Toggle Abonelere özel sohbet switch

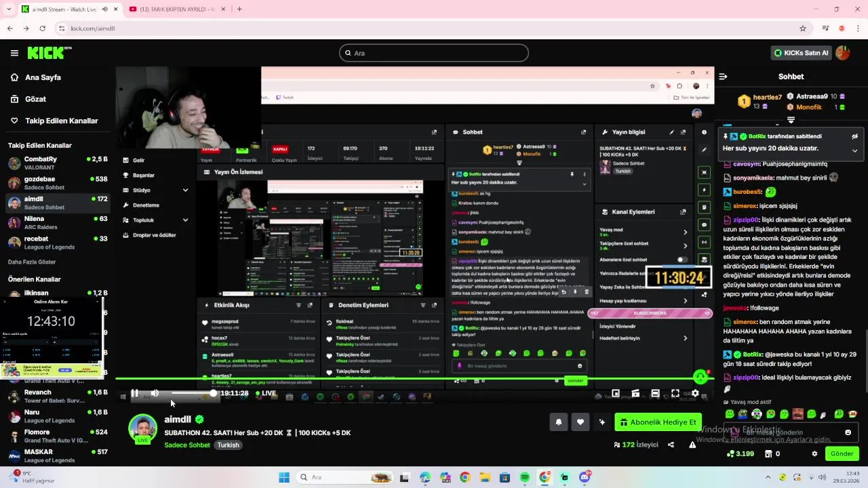coord(682,260)
